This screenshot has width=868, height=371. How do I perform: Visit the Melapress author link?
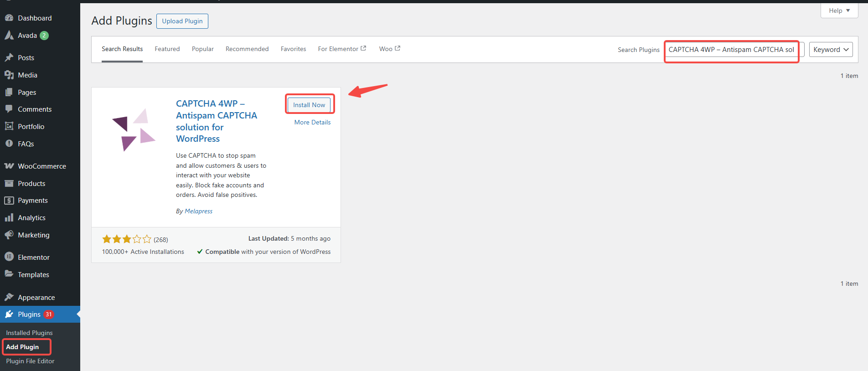pos(199,211)
